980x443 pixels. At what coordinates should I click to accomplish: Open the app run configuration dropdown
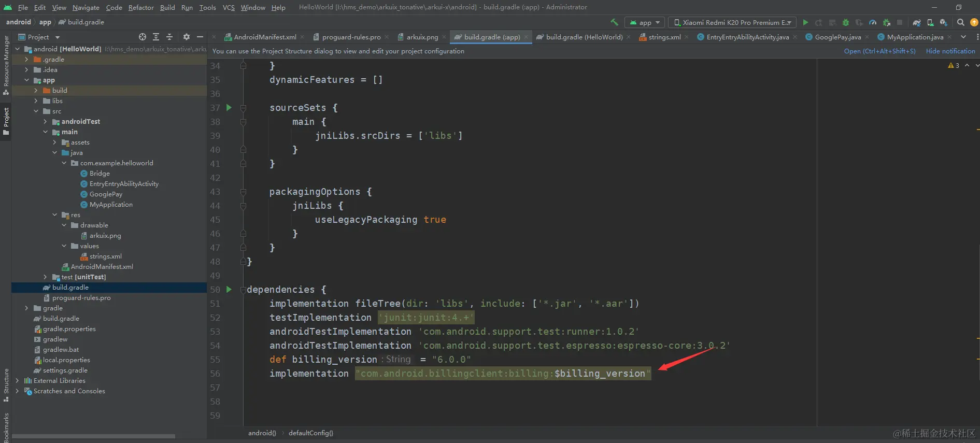pos(645,22)
